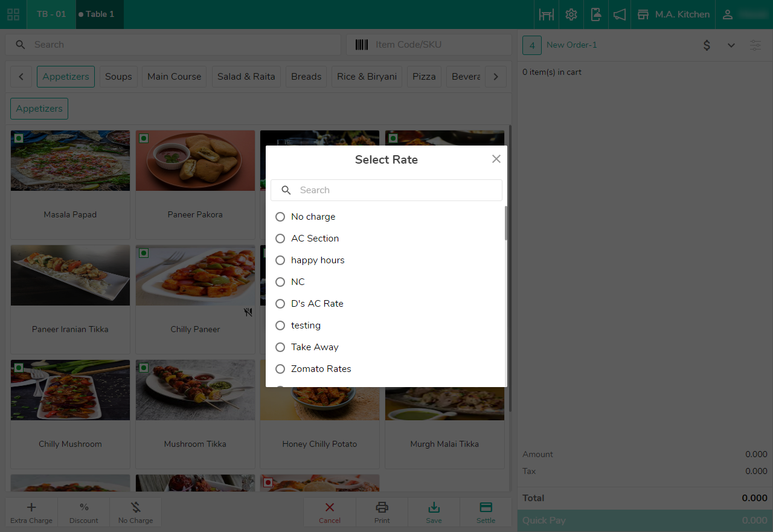This screenshot has width=773, height=532.
Task: Add Paneer Pakora item
Action: [195, 185]
